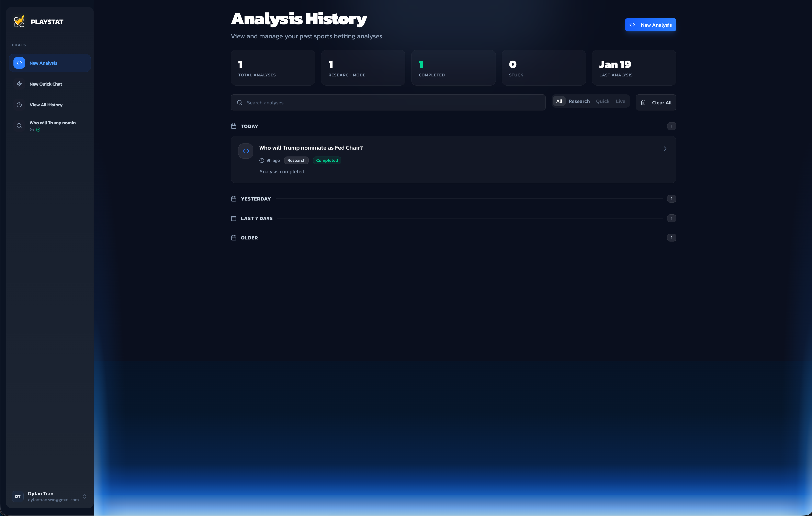The width and height of the screenshot is (812, 516).
Task: Click the DT user avatar
Action: (18, 496)
